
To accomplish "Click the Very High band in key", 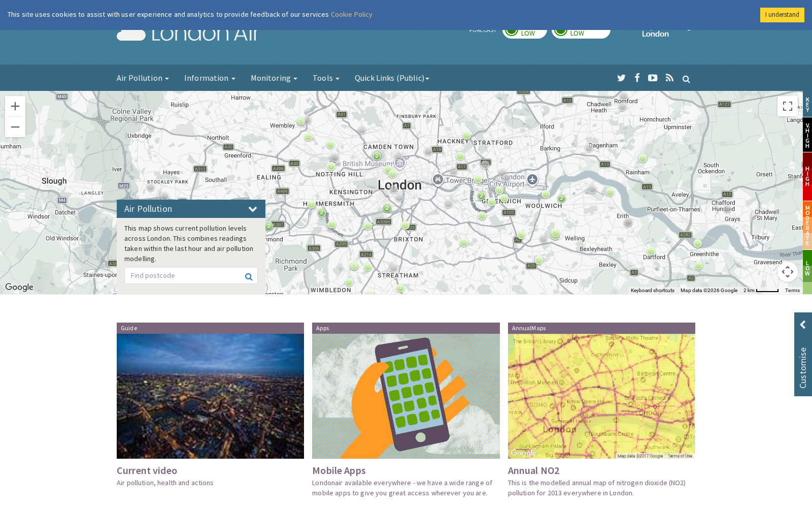I will (x=807, y=135).
